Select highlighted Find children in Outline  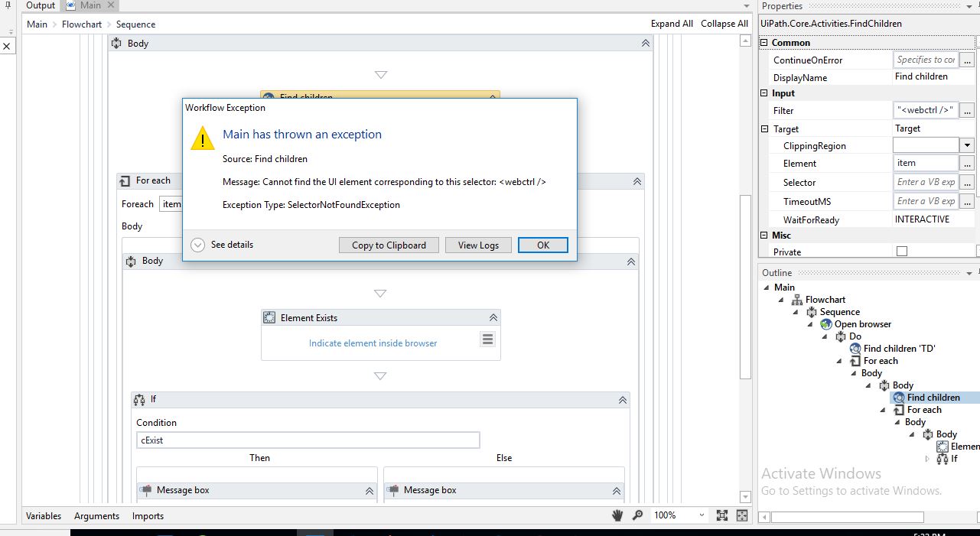[933, 398]
